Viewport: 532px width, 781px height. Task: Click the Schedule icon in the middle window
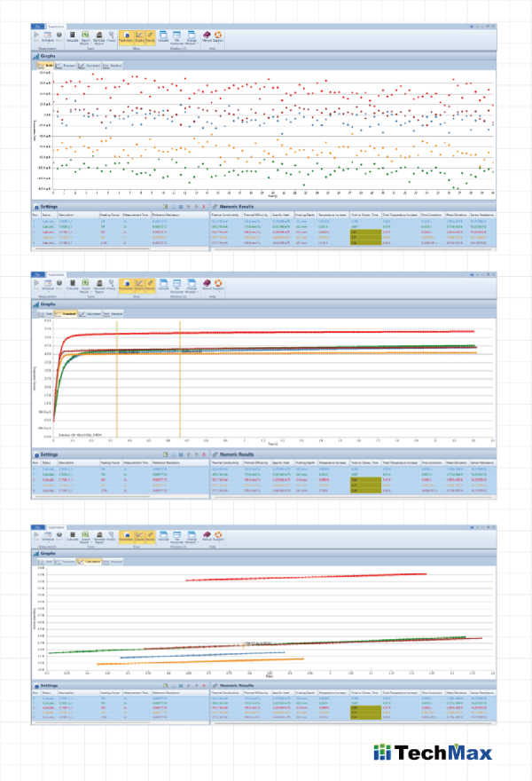47,286
